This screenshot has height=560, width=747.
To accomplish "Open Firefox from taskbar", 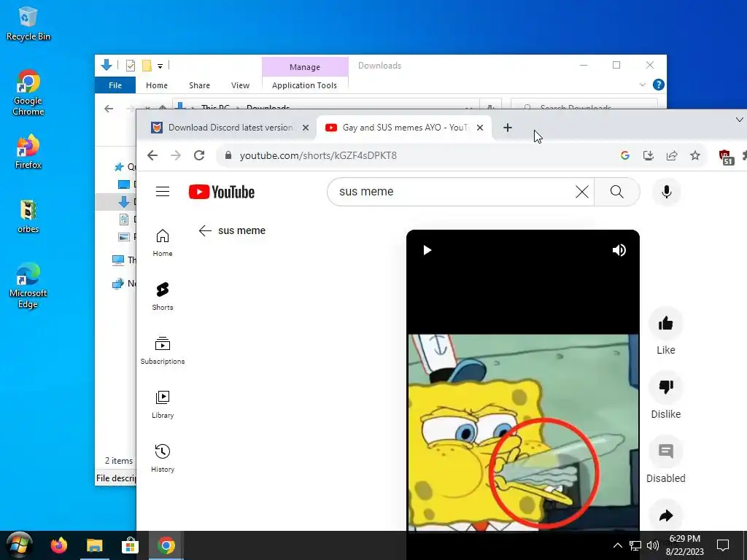I will tap(58, 545).
